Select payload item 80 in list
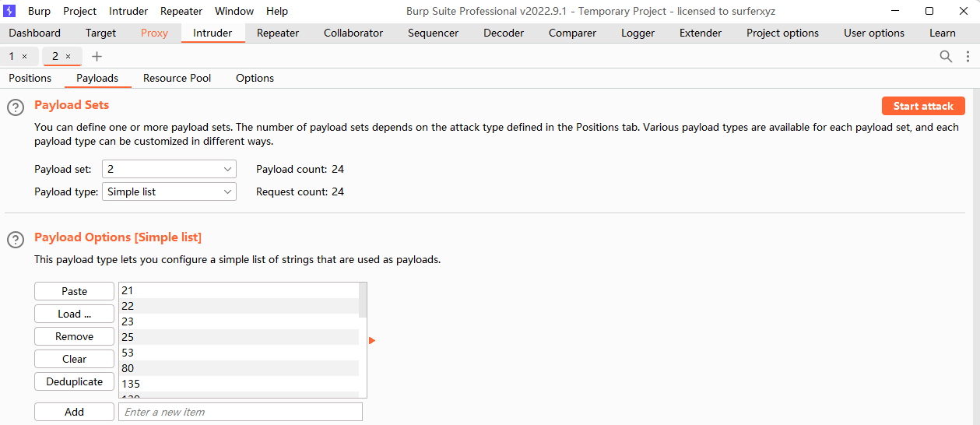 pos(238,368)
